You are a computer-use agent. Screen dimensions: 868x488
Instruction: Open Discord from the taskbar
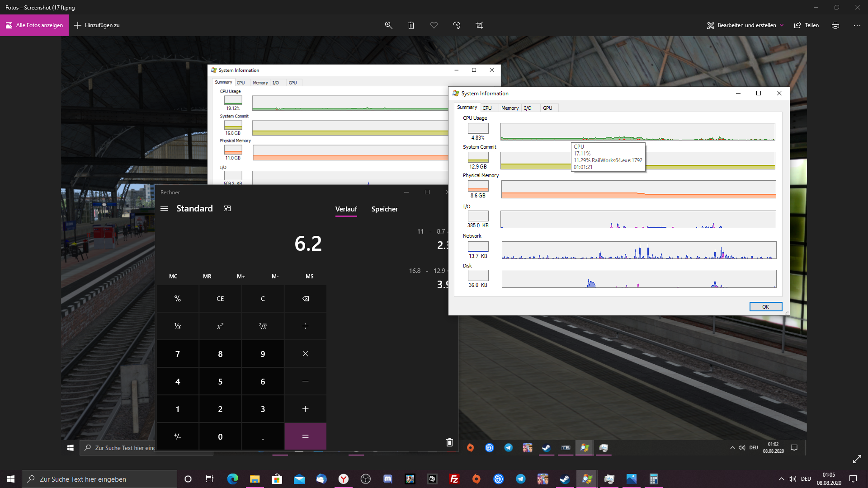pos(387,479)
